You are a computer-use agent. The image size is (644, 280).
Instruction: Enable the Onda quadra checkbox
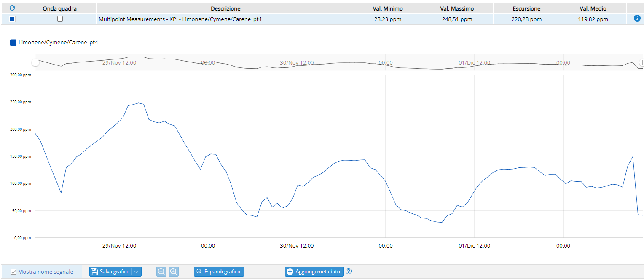coord(60,19)
